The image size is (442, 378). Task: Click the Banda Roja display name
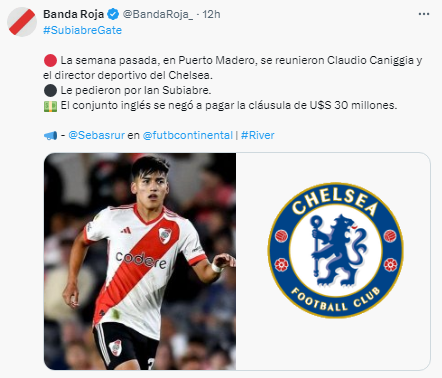pyautogui.click(x=74, y=14)
